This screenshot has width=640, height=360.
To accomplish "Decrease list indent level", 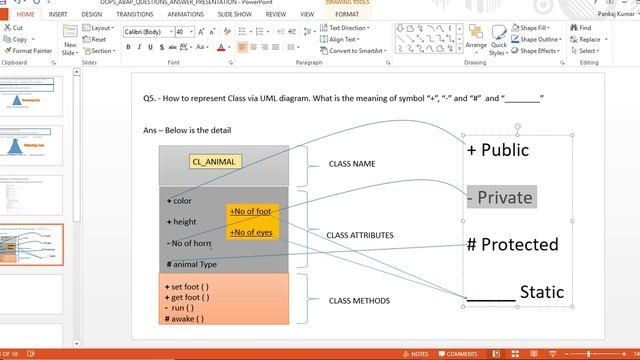I will click(x=281, y=32).
